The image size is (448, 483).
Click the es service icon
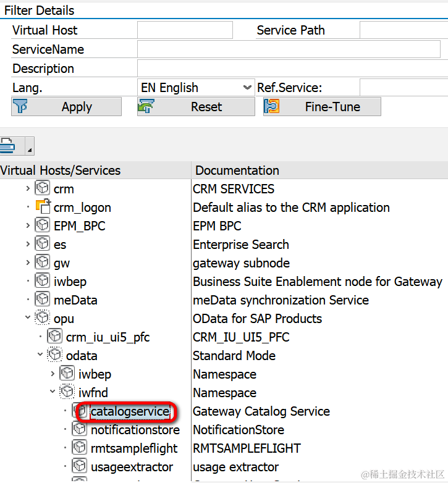(x=42, y=243)
